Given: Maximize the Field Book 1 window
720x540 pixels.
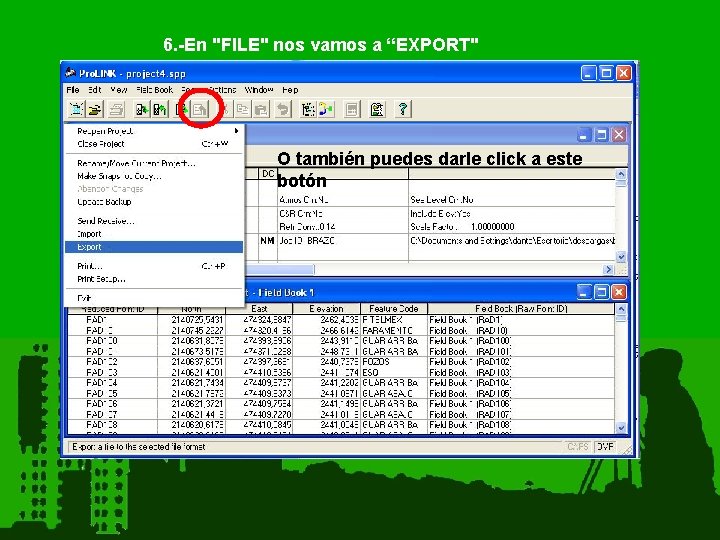Looking at the screenshot, I should click(602, 292).
